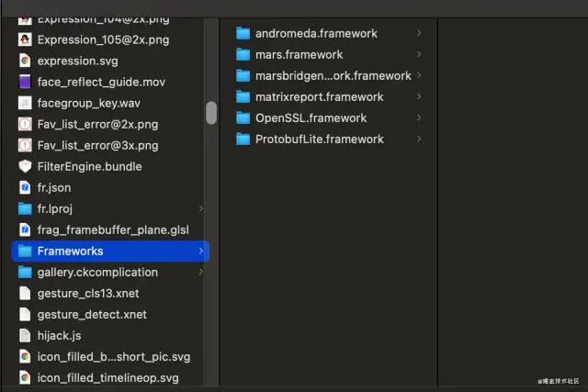Expand the marsbridgen...ork.framework chevron

pos(419,75)
